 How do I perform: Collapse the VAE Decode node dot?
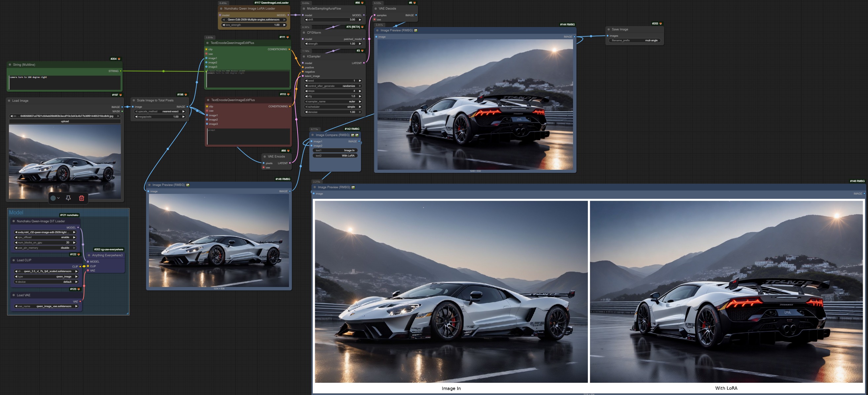point(376,9)
